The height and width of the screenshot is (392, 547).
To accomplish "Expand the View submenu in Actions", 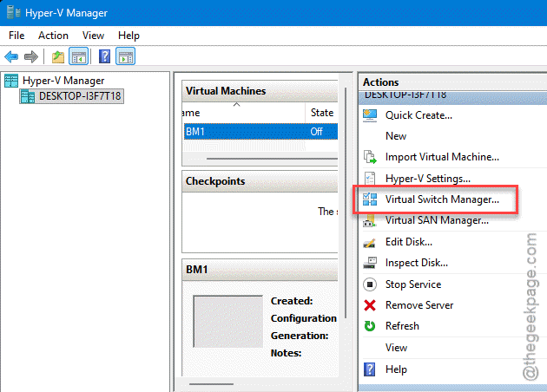I will pos(396,348).
